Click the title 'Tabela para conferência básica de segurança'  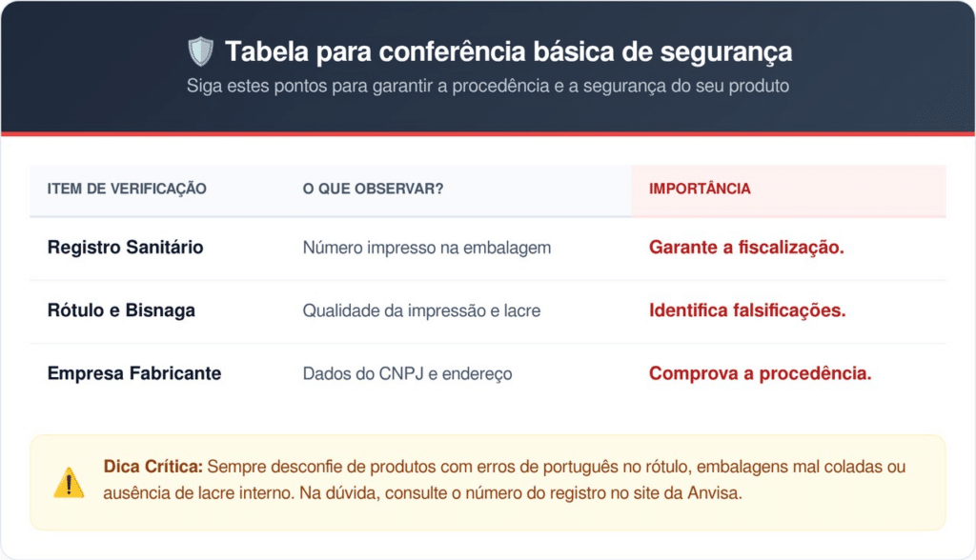click(508, 50)
